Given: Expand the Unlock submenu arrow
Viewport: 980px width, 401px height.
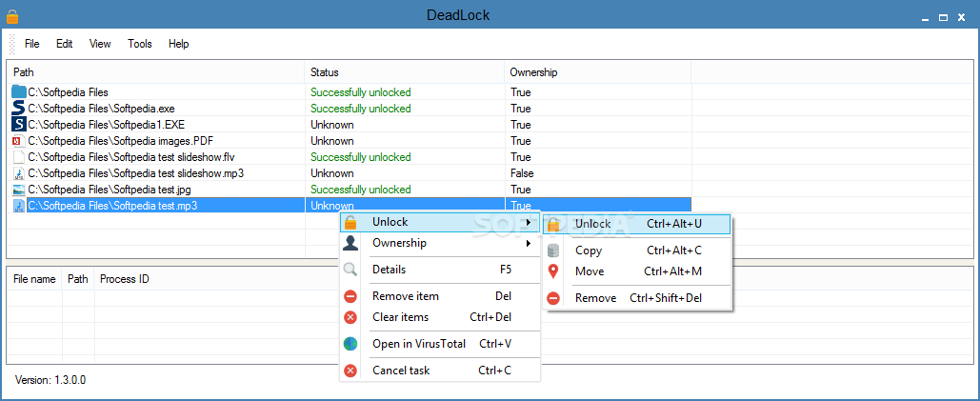Looking at the screenshot, I should point(529,222).
